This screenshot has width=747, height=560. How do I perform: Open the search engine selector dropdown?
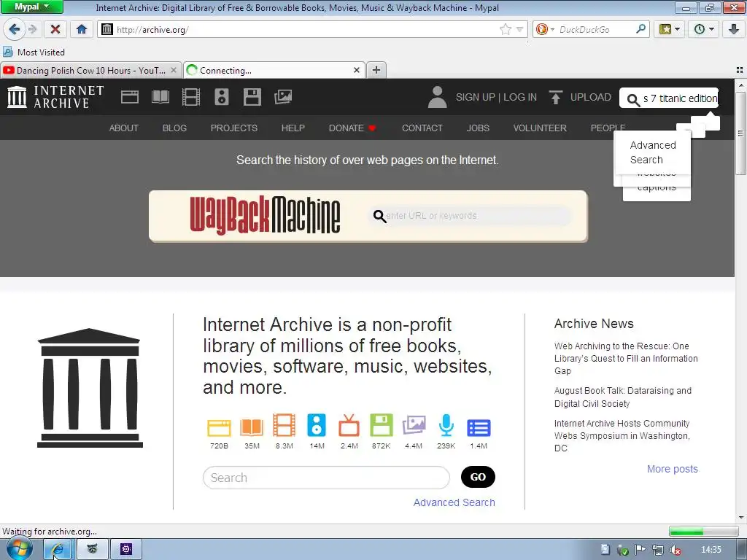point(544,29)
